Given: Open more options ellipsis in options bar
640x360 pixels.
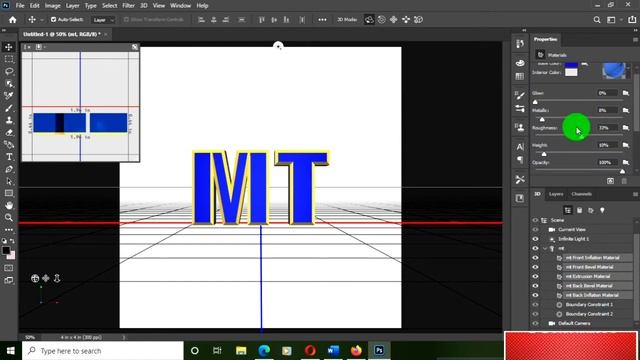Looking at the screenshot, I should coord(322,20).
